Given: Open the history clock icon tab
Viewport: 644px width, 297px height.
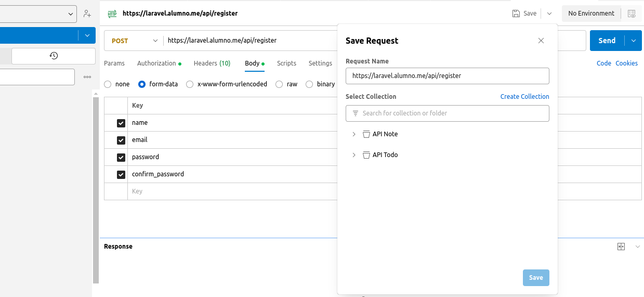Looking at the screenshot, I should click(x=54, y=56).
